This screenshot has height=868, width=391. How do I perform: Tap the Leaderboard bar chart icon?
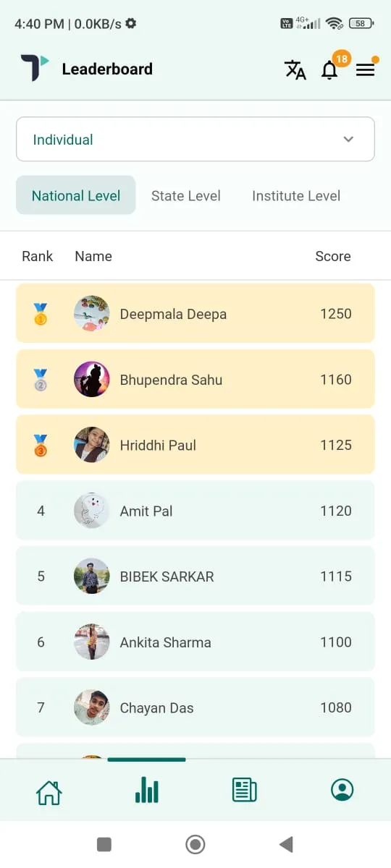146,790
